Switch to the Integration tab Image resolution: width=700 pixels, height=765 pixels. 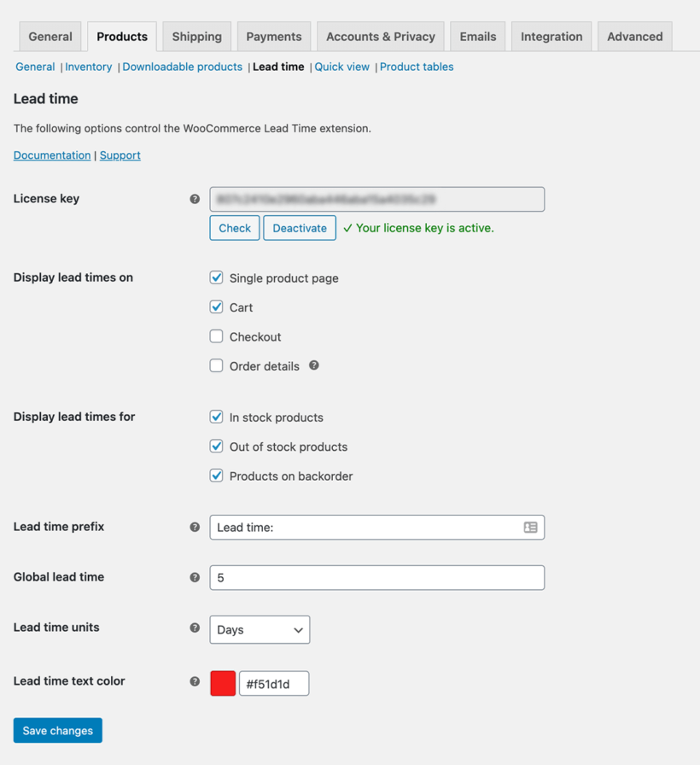click(x=551, y=37)
